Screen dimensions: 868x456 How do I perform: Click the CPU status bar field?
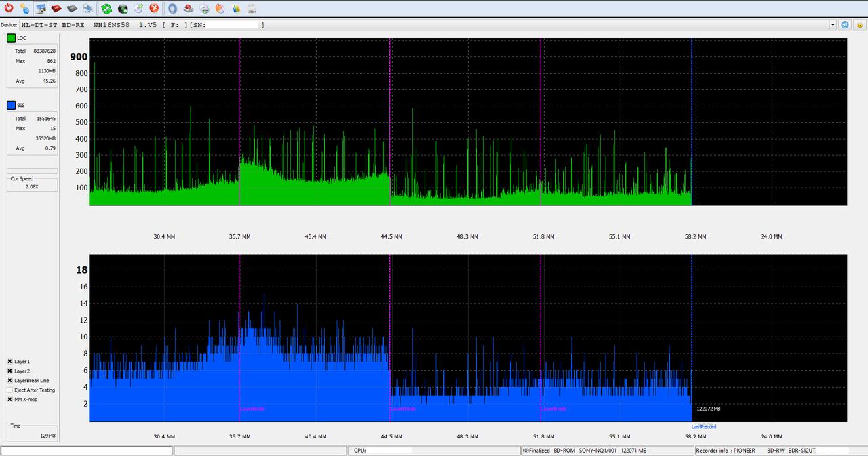click(x=435, y=451)
